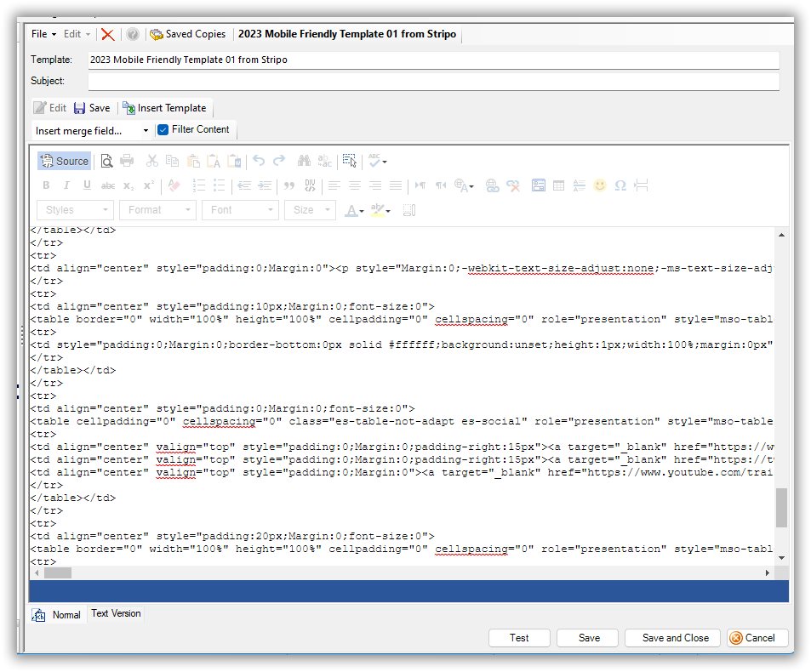Image resolution: width=811 pixels, height=672 pixels.
Task: Click the Subject input field
Action: (433, 81)
